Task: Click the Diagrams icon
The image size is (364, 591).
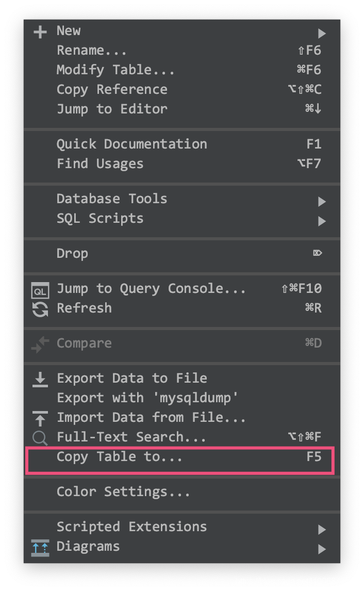Action: tap(40, 548)
